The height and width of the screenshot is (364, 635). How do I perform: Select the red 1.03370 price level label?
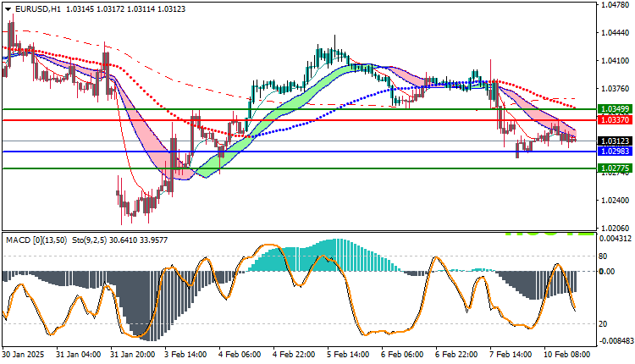615,120
